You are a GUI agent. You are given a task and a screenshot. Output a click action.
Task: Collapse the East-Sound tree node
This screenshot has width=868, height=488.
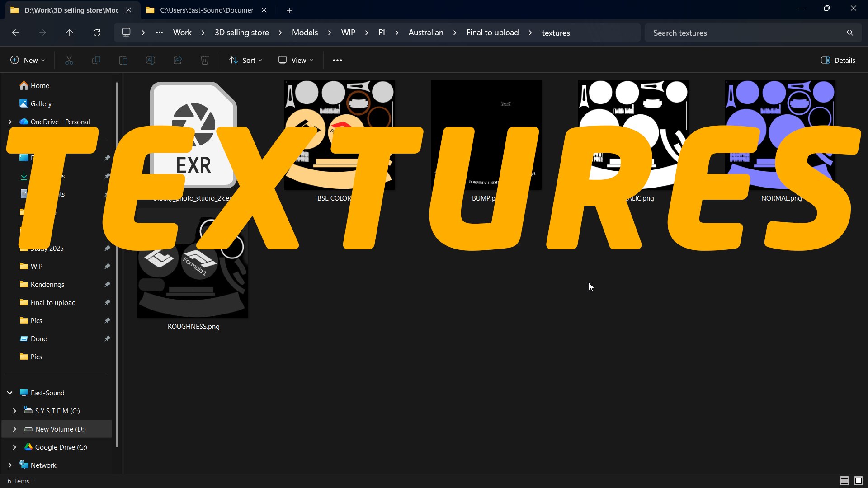[9, 393]
